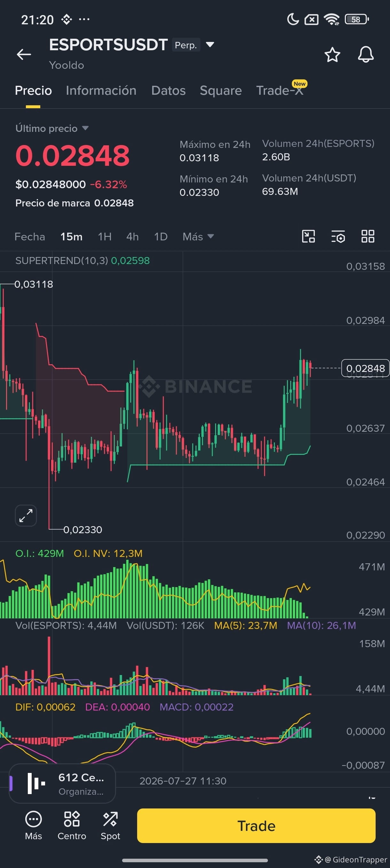Add ESPORTSUSDT to favorites with star
The width and height of the screenshot is (390, 868).
332,55
